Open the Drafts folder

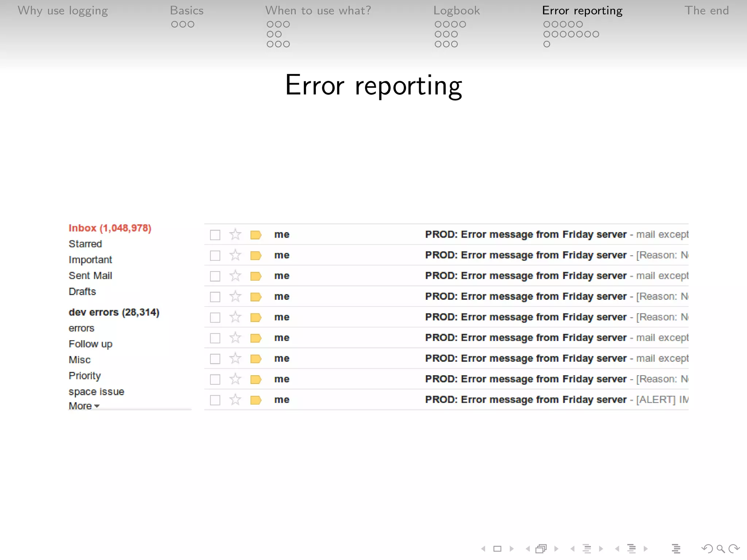click(82, 292)
